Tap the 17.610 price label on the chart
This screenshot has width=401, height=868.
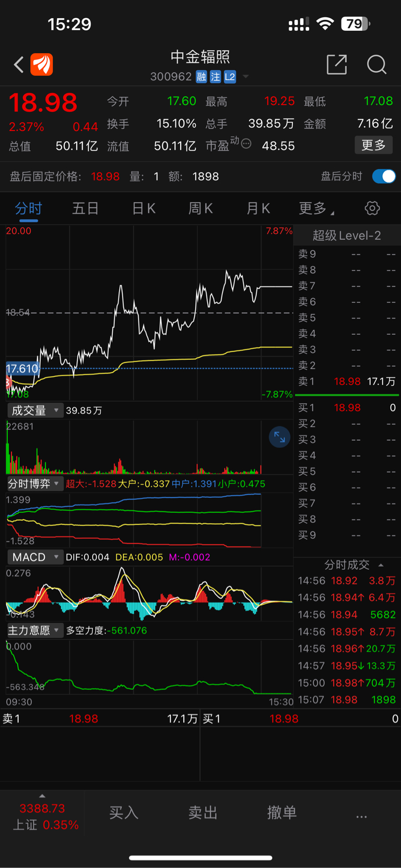click(22, 369)
